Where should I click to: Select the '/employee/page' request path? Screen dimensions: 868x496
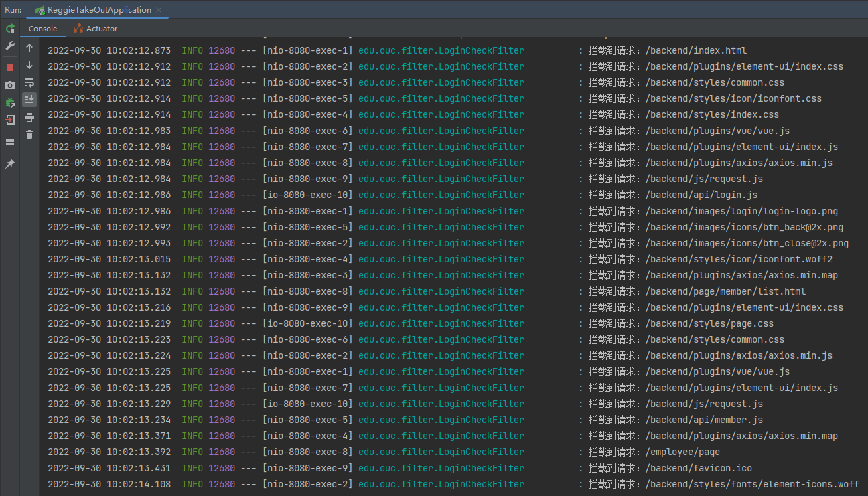[x=682, y=452]
